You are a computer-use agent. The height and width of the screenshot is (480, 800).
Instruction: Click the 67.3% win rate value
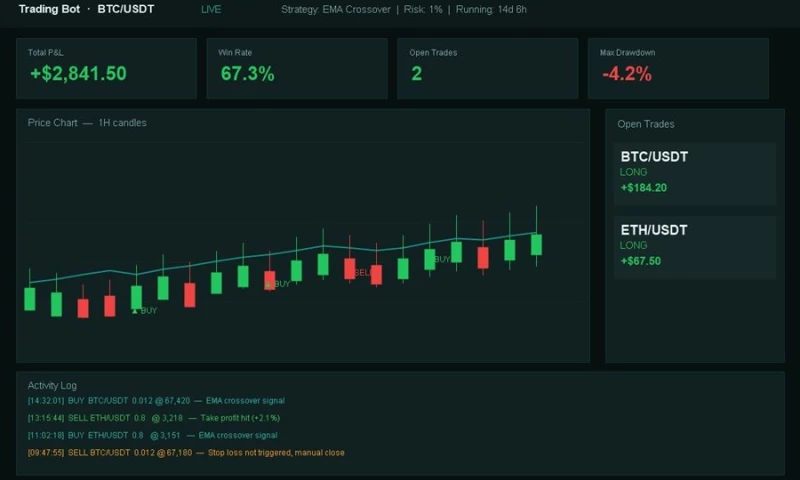tap(247, 74)
